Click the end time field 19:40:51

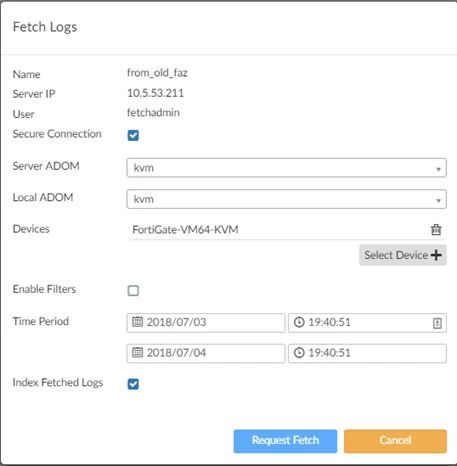[x=367, y=353]
